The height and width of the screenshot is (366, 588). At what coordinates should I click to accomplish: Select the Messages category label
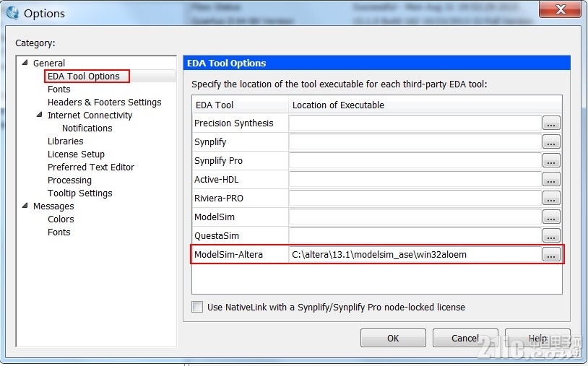pos(53,206)
